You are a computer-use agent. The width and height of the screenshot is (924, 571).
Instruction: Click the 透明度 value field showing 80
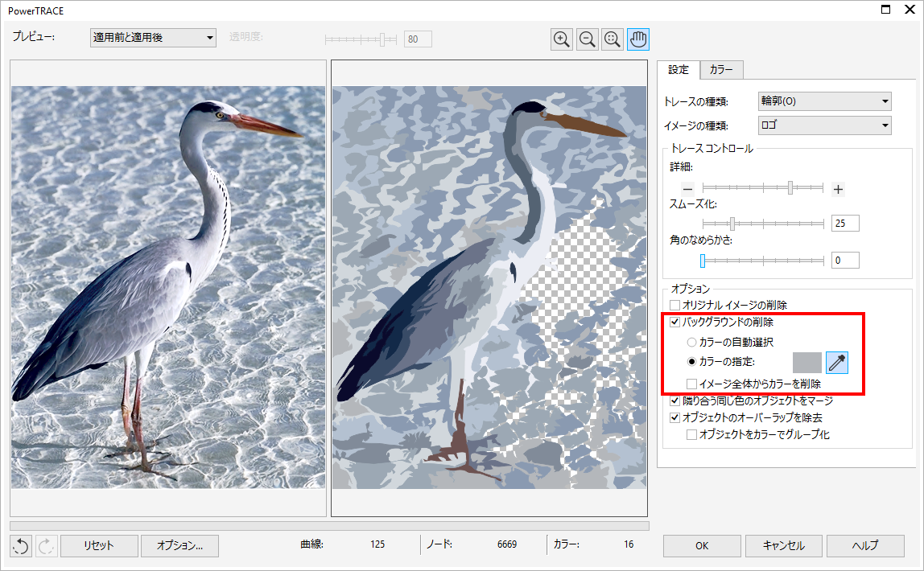[x=418, y=39]
